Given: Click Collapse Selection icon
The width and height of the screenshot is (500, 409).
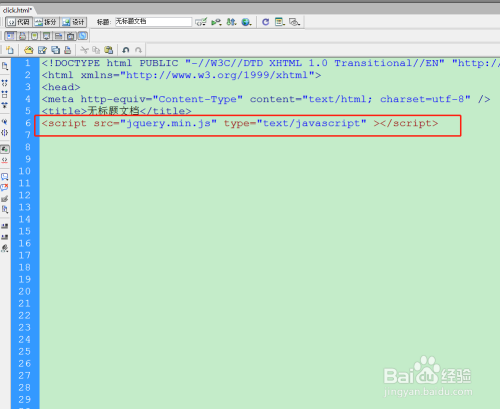Looking at the screenshot, I should tap(5, 94).
